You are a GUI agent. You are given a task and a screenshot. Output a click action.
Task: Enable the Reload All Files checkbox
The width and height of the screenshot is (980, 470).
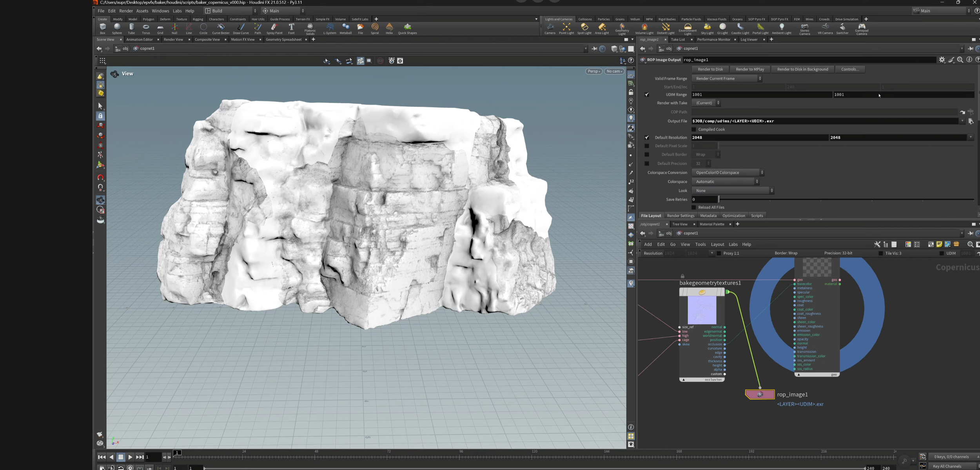pos(694,207)
